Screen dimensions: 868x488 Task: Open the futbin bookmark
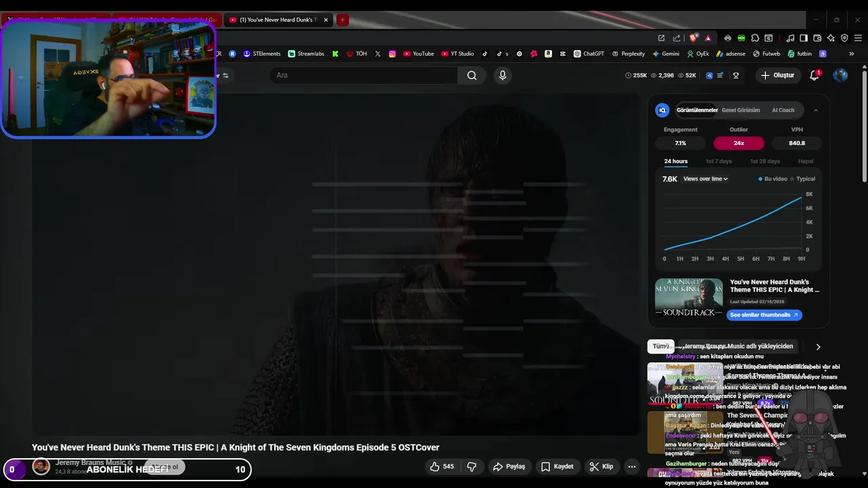pos(799,54)
